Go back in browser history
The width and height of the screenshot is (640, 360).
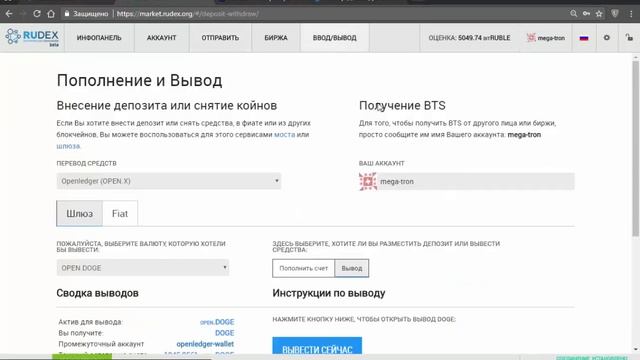click(x=9, y=13)
